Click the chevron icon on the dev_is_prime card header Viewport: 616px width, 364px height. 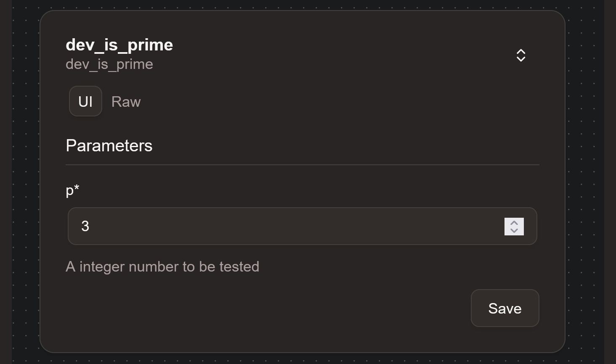coord(520,55)
